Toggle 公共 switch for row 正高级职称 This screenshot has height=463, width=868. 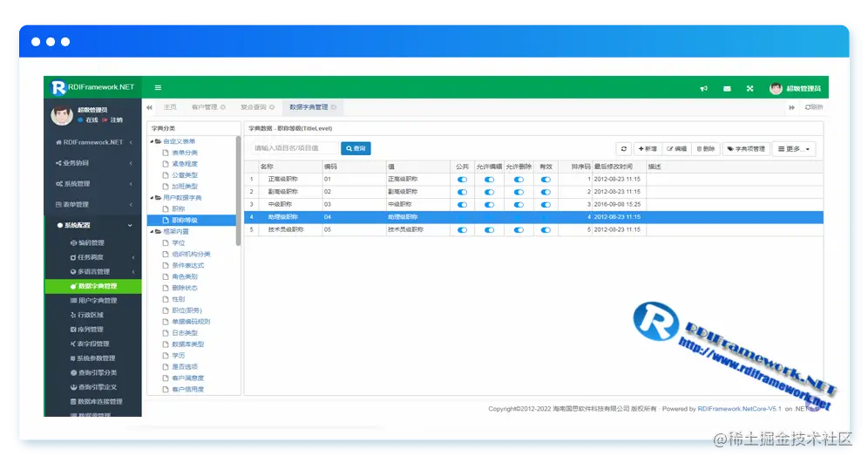point(462,180)
